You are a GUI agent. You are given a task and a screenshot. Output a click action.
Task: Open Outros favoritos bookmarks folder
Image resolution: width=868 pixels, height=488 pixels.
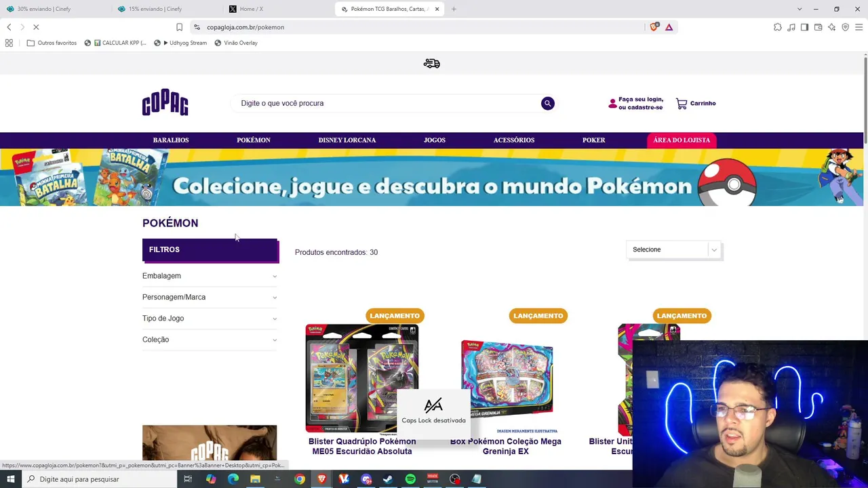pyautogui.click(x=52, y=43)
